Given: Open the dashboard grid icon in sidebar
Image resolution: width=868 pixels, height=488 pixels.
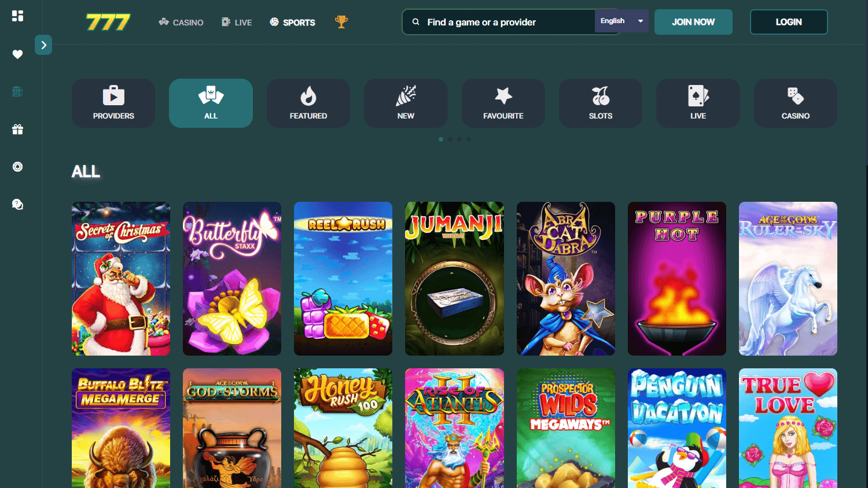Looking at the screenshot, I should (x=17, y=16).
